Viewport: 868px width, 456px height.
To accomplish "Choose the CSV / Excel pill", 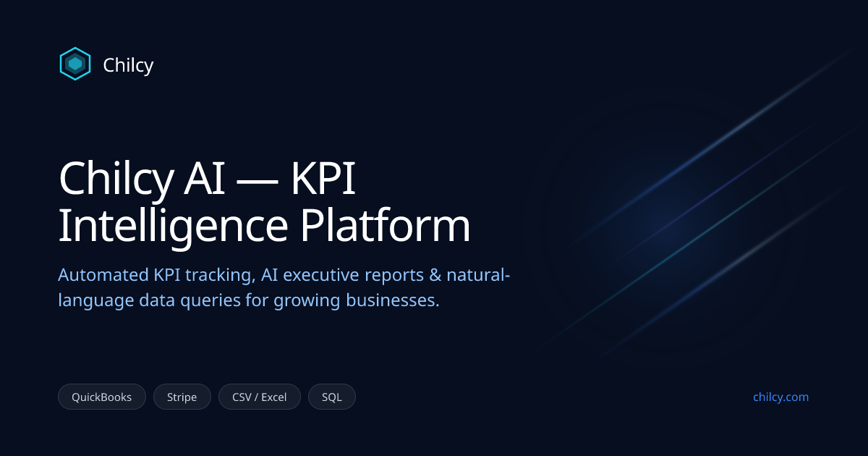I will pos(259,397).
